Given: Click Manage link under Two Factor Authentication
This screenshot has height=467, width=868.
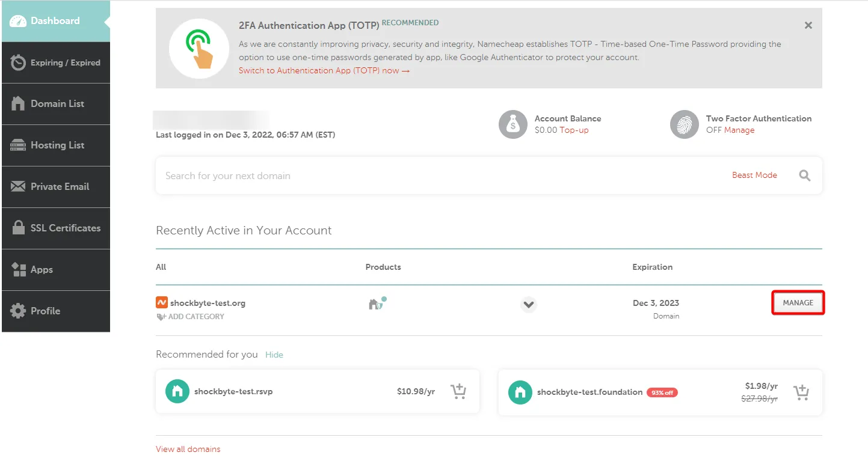Looking at the screenshot, I should click(x=739, y=130).
